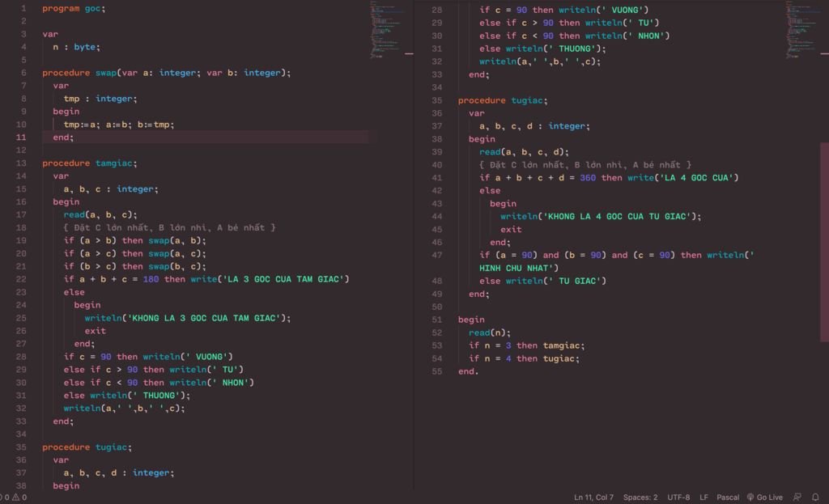
Task: Click line number 55 in the right gutter
Action: point(436,372)
